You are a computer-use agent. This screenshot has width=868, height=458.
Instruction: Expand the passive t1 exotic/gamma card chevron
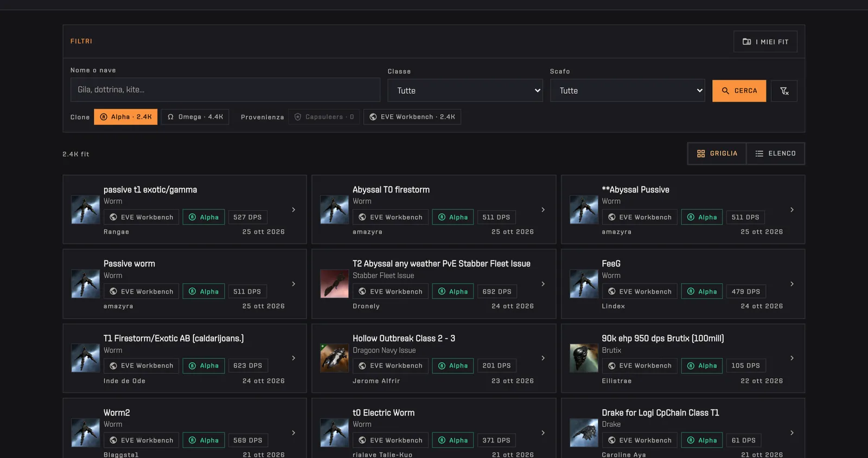click(293, 209)
